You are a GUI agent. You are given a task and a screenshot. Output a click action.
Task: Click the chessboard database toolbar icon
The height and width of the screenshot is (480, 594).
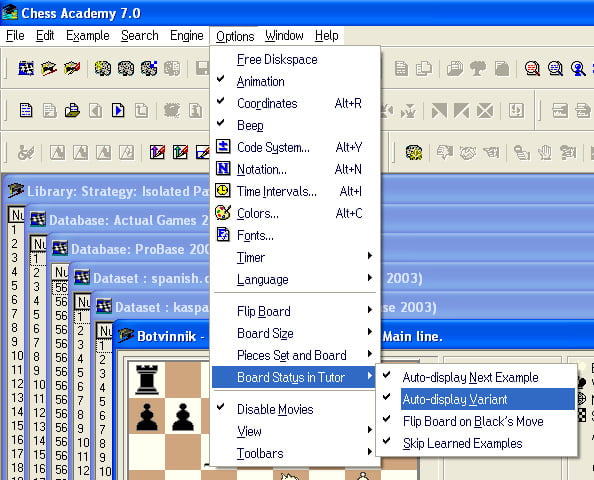tap(26, 69)
